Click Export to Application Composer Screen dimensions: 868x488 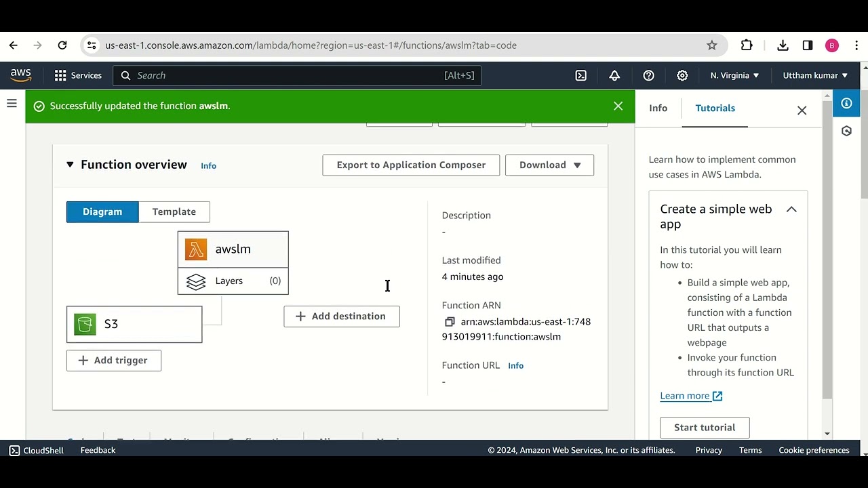pos(411,165)
